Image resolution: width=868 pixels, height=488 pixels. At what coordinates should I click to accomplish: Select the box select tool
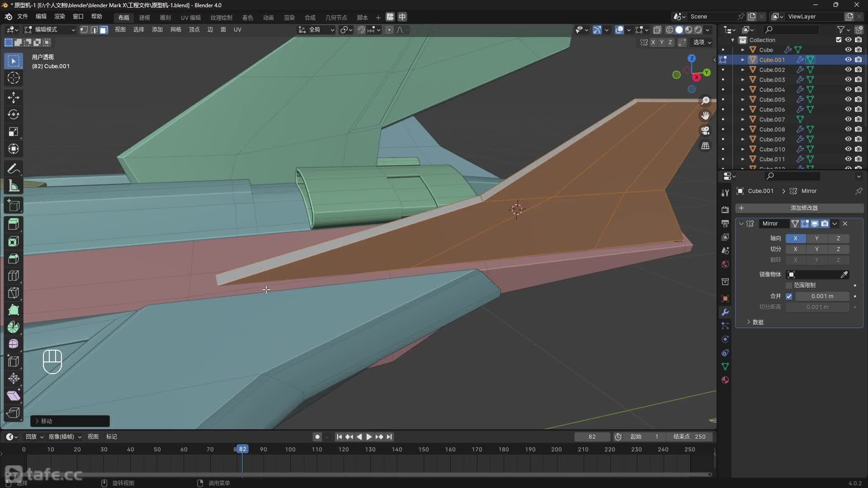point(14,61)
